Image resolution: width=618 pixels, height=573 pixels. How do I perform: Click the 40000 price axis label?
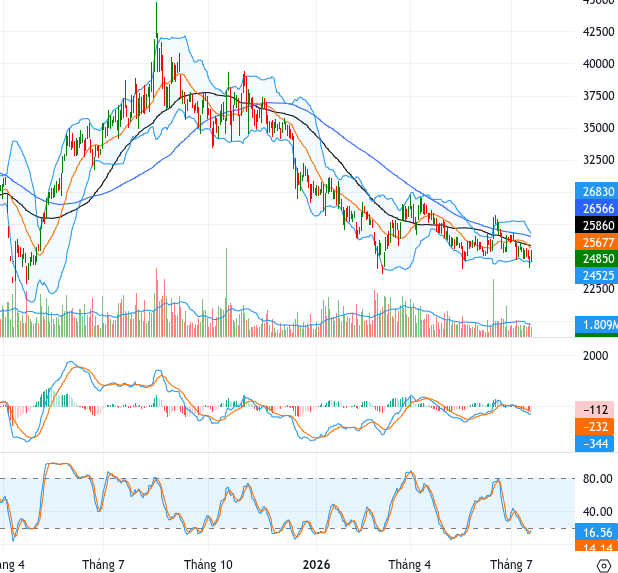click(598, 64)
